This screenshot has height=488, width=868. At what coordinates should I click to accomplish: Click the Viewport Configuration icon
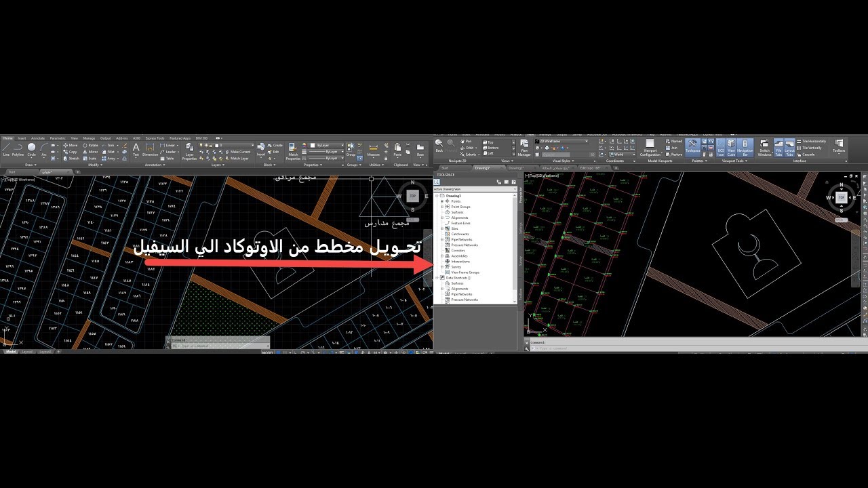click(x=650, y=148)
